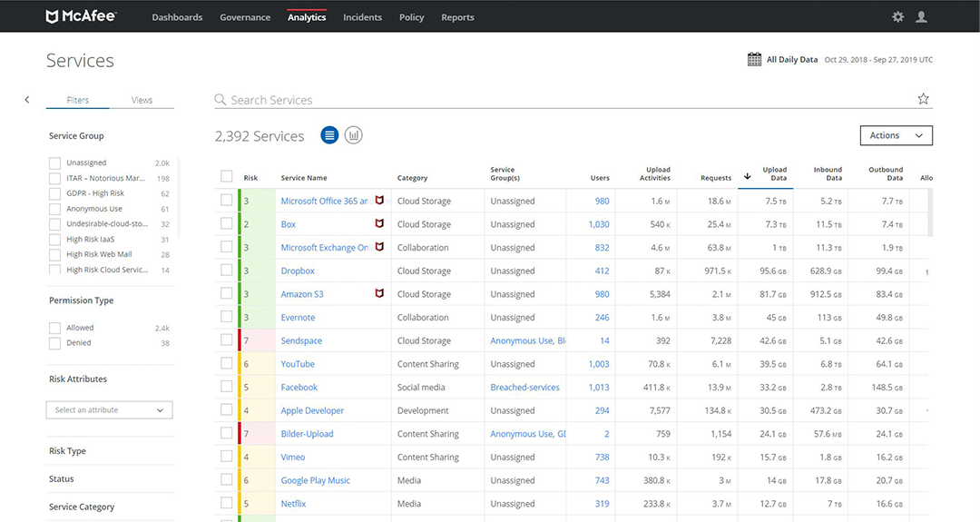This screenshot has height=522, width=980.
Task: Open the Analytics menu
Action: [x=307, y=17]
